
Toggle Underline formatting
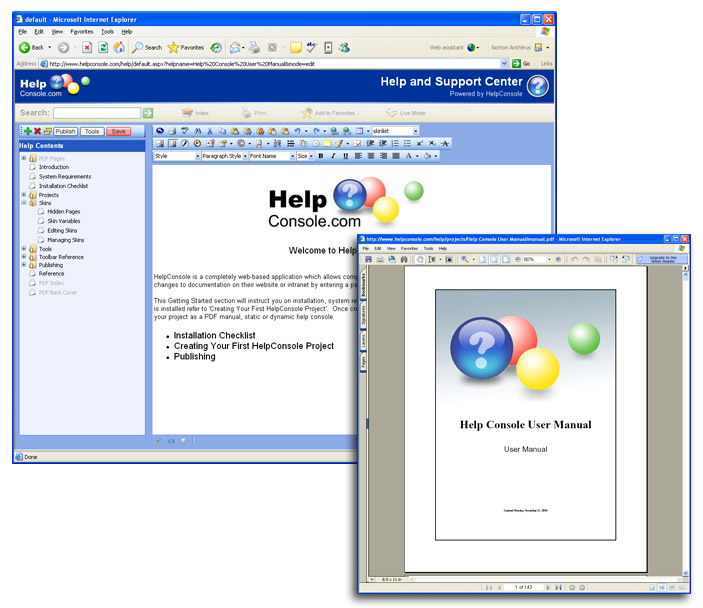[345, 156]
